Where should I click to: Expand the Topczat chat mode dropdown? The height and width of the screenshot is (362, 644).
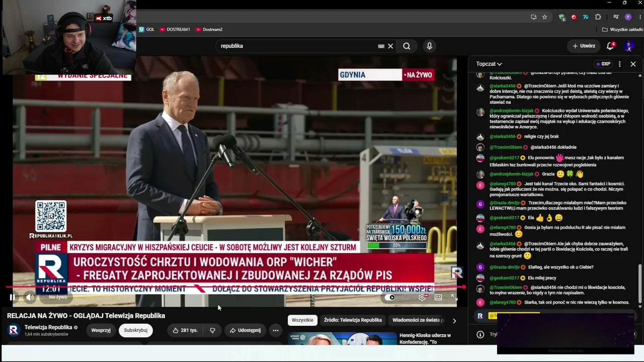(489, 64)
